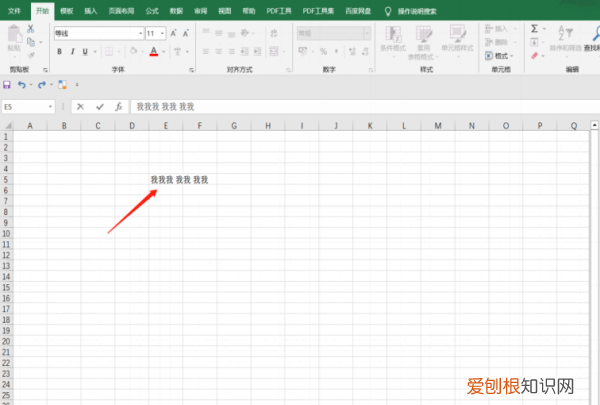Cancel the formula bar entry with X
Screen dimensions: 600x405
tap(80, 106)
